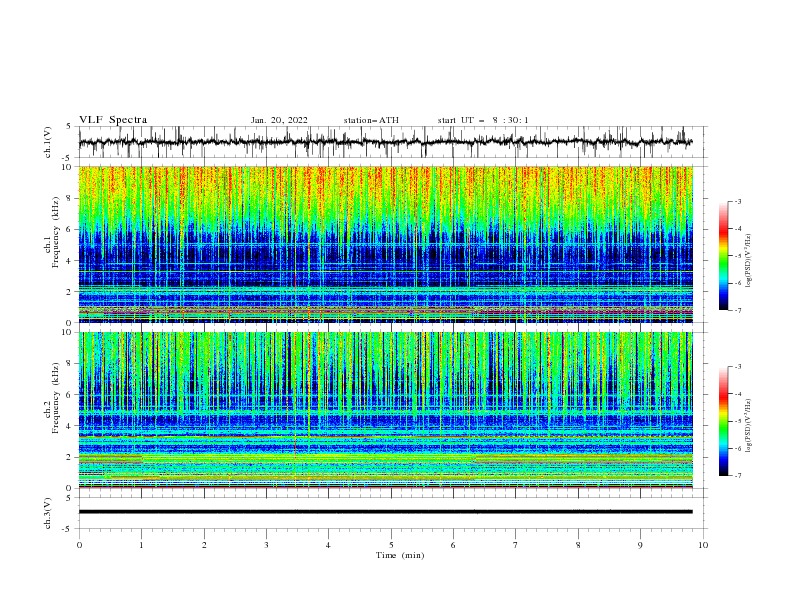Image resolution: width=792 pixels, height=612 pixels.
Task: Click the "8" kHz tick of ch.2 spectrogram
Action: coord(70,364)
